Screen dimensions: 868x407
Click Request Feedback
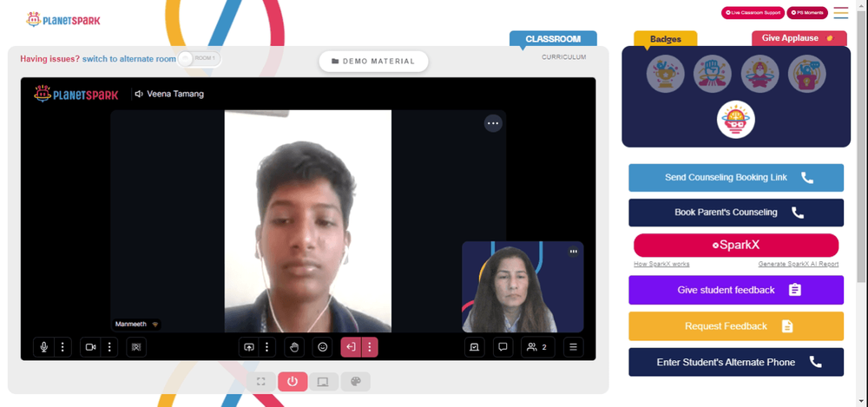[x=736, y=326]
